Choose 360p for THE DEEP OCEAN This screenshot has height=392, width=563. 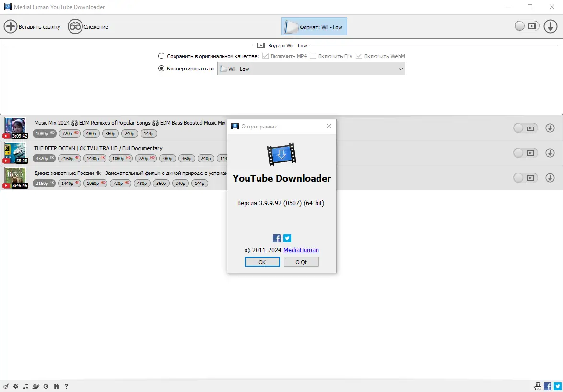pos(187,158)
